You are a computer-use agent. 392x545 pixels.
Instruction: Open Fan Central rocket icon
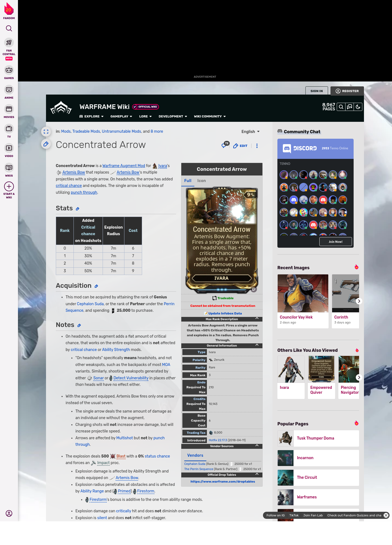click(x=9, y=43)
